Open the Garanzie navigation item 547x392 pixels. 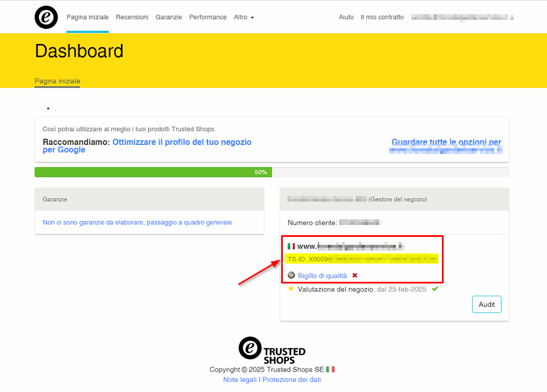[x=169, y=17]
